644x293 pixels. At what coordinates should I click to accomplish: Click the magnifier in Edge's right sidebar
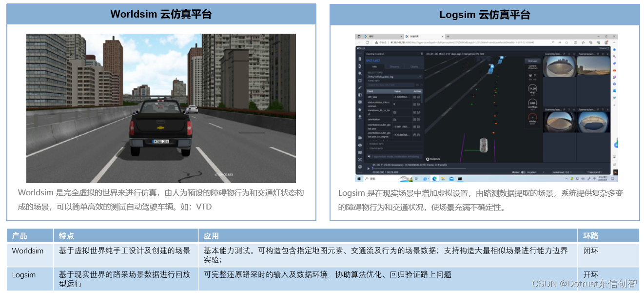tap(614, 56)
